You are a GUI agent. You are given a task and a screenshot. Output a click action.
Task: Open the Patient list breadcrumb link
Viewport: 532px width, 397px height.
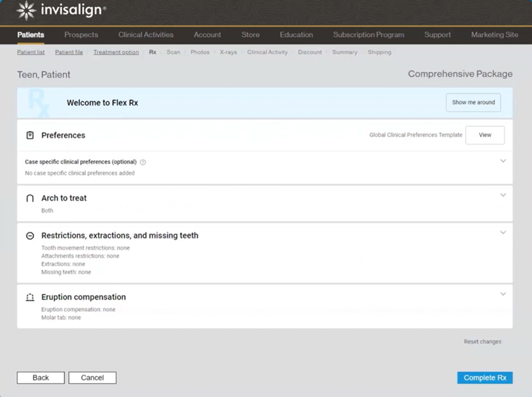[31, 52]
